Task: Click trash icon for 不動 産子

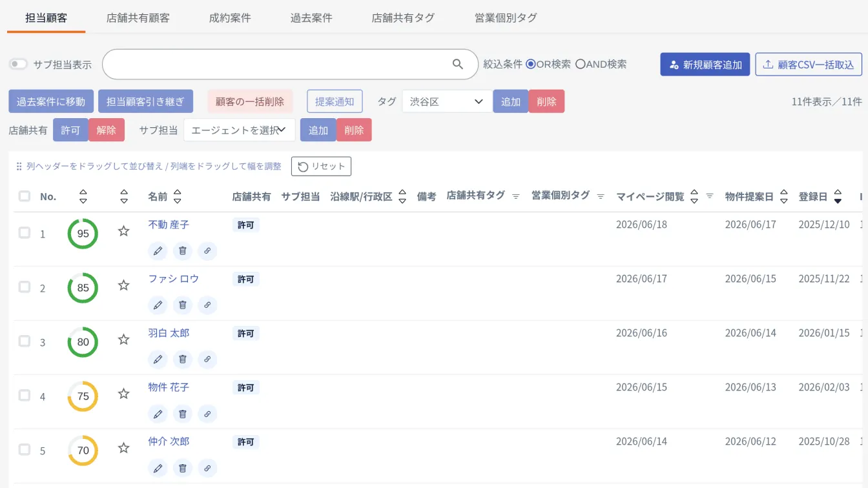Action: pyautogui.click(x=183, y=251)
